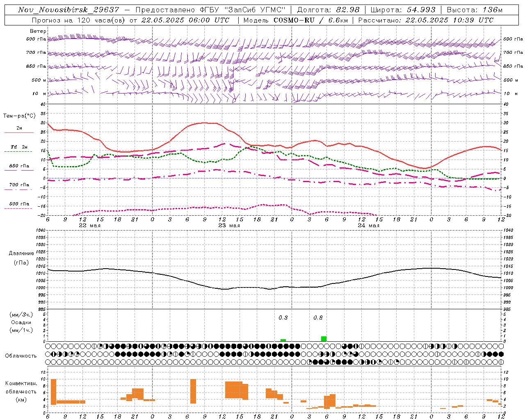This screenshot has height=420, width=525.
Task: Select the Рассчитано: 22.05.2025 10:39 UTC text
Action: pyautogui.click(x=426, y=20)
